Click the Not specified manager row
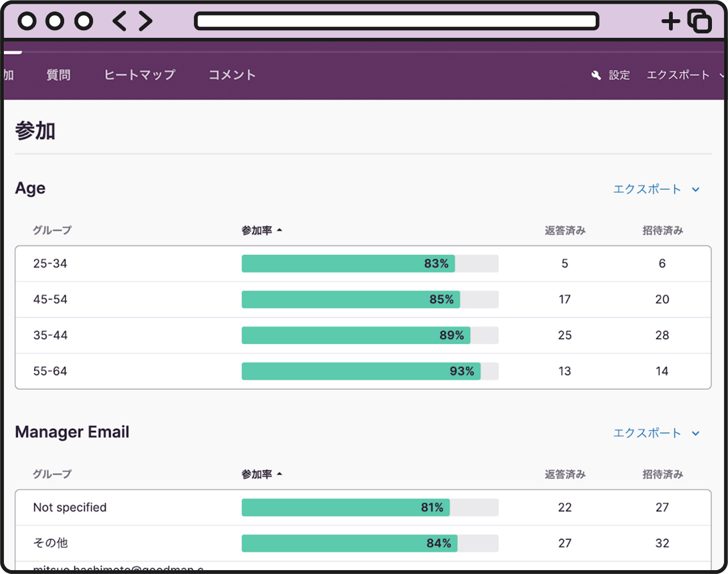 pyautogui.click(x=70, y=507)
